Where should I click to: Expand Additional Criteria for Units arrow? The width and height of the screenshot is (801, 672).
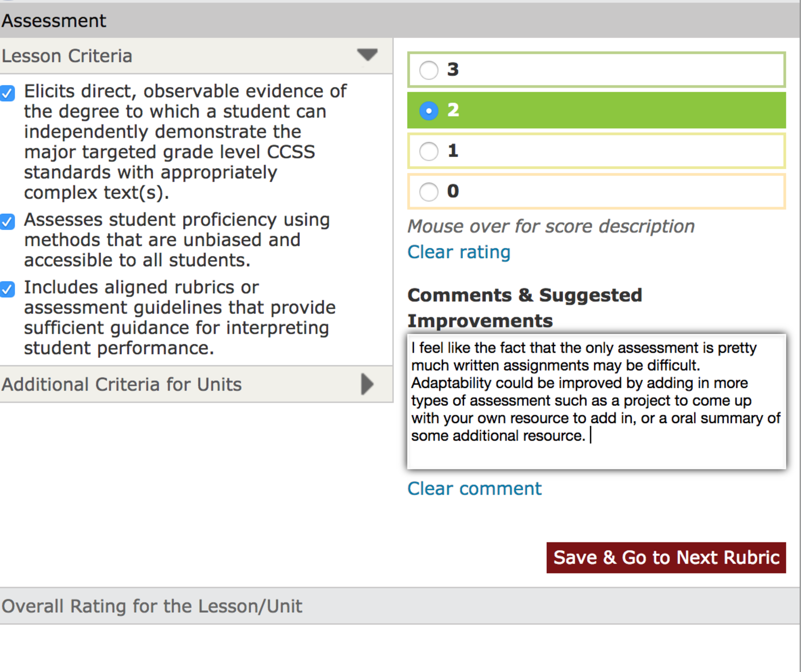click(x=367, y=384)
